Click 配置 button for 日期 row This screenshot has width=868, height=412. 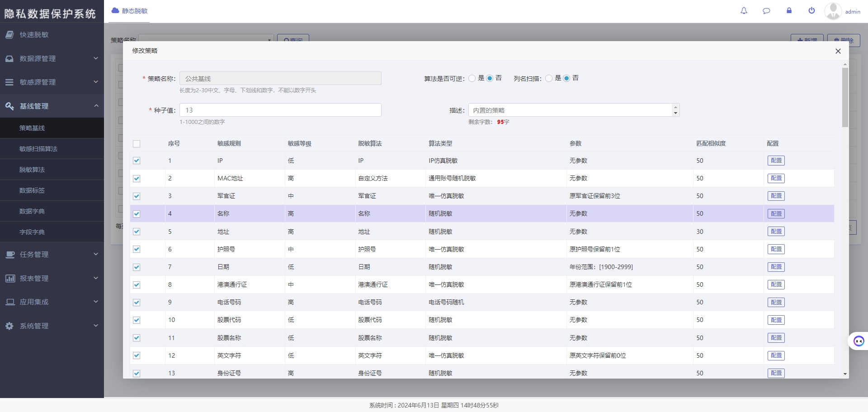[x=776, y=267]
